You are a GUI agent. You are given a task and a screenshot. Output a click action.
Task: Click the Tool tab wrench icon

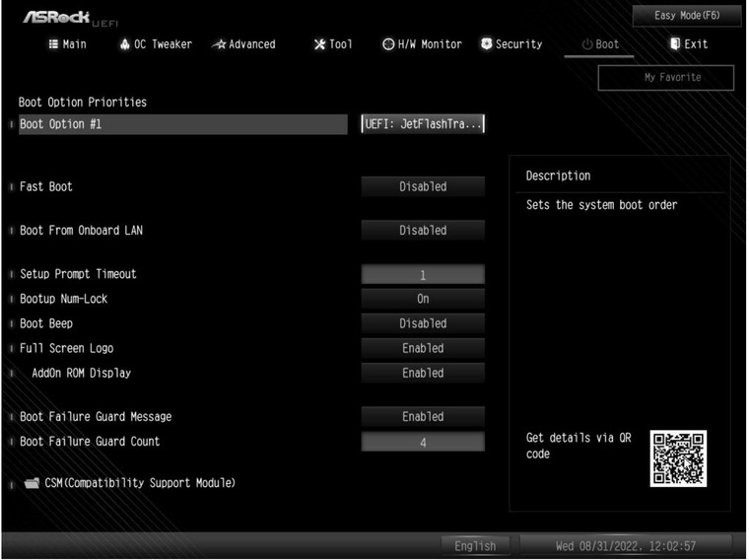click(x=319, y=44)
